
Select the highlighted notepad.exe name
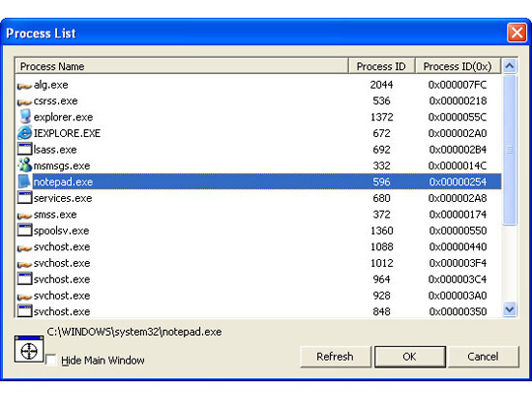pyautogui.click(x=63, y=182)
